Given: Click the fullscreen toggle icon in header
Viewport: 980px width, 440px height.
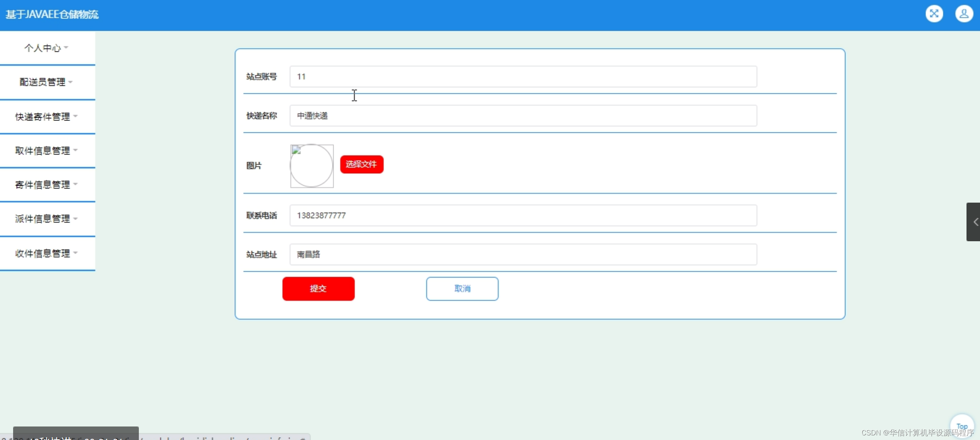Looking at the screenshot, I should 934,14.
